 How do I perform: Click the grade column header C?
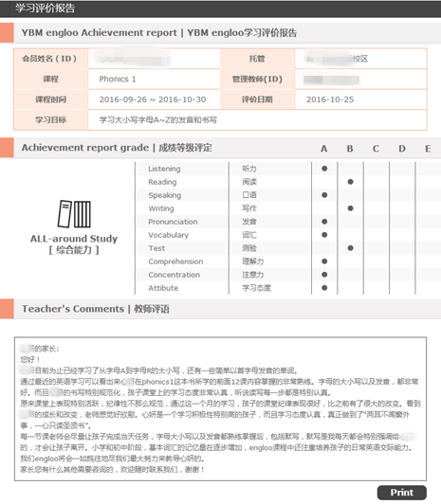tap(376, 149)
